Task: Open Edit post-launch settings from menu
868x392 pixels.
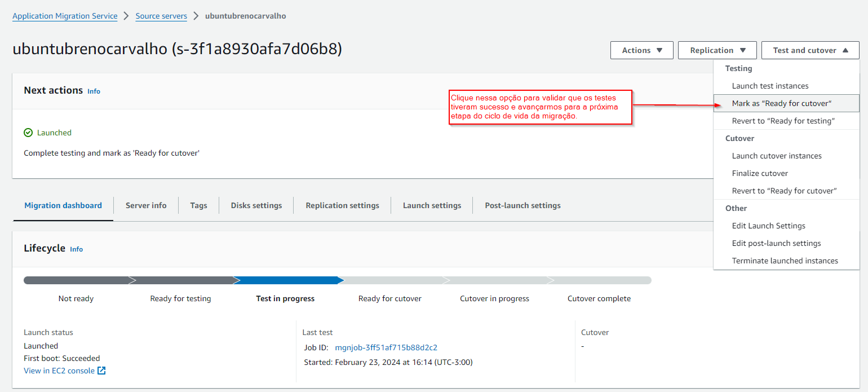Action: tap(776, 243)
